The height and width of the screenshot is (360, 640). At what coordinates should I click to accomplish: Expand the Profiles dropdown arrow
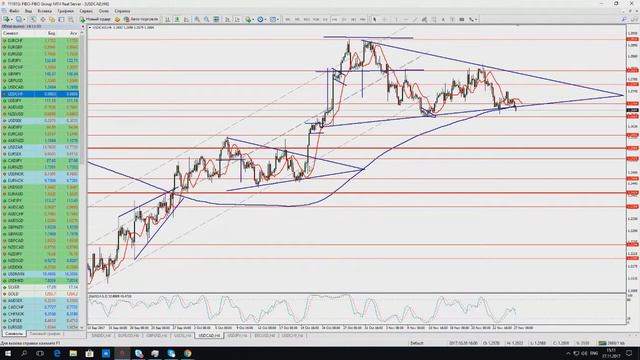coord(24,19)
